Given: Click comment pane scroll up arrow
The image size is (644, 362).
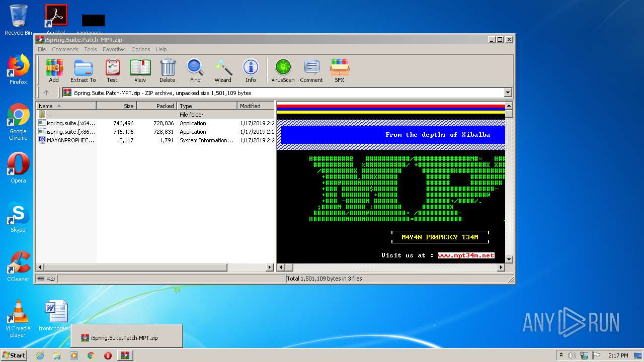Looking at the screenshot, I should tap(509, 106).
